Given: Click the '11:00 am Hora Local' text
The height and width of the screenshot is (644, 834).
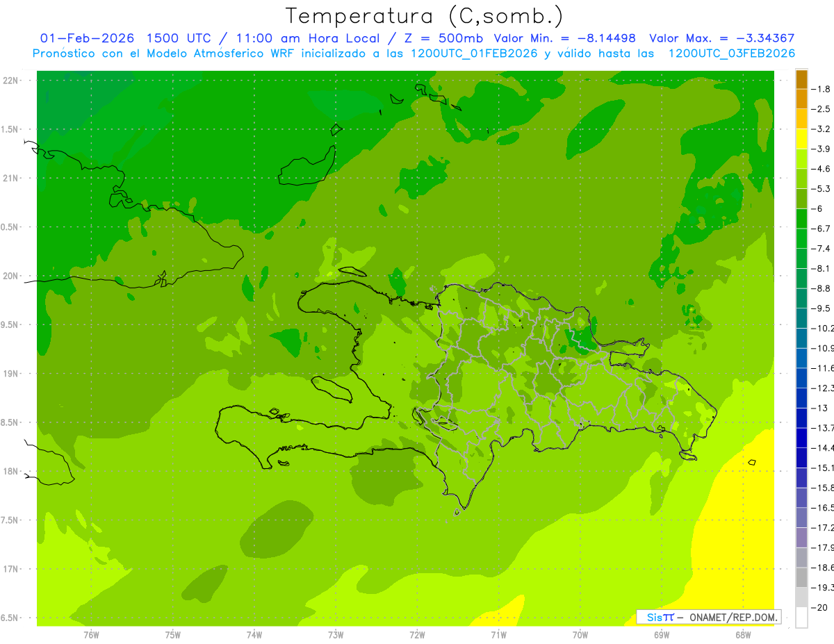Looking at the screenshot, I should click(309, 38).
